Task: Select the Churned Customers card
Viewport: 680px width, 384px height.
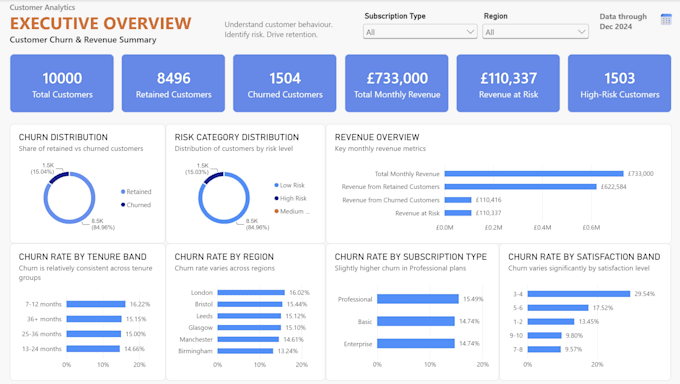Action: click(x=285, y=83)
